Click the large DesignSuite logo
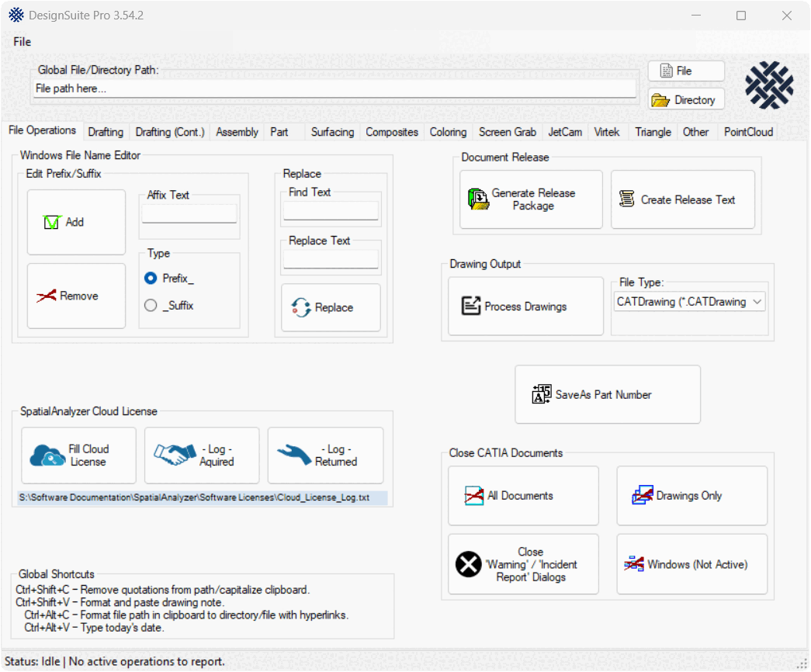The image size is (811, 672). [x=769, y=85]
